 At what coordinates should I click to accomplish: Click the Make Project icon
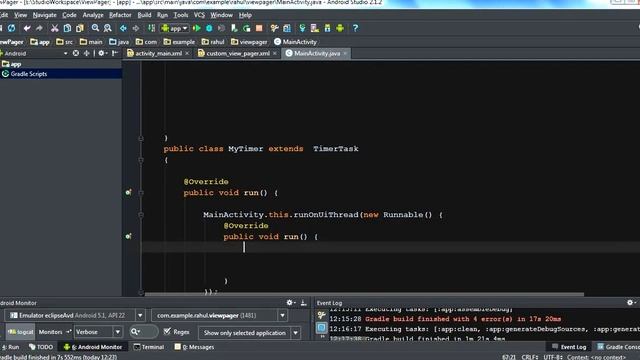pos(151,28)
